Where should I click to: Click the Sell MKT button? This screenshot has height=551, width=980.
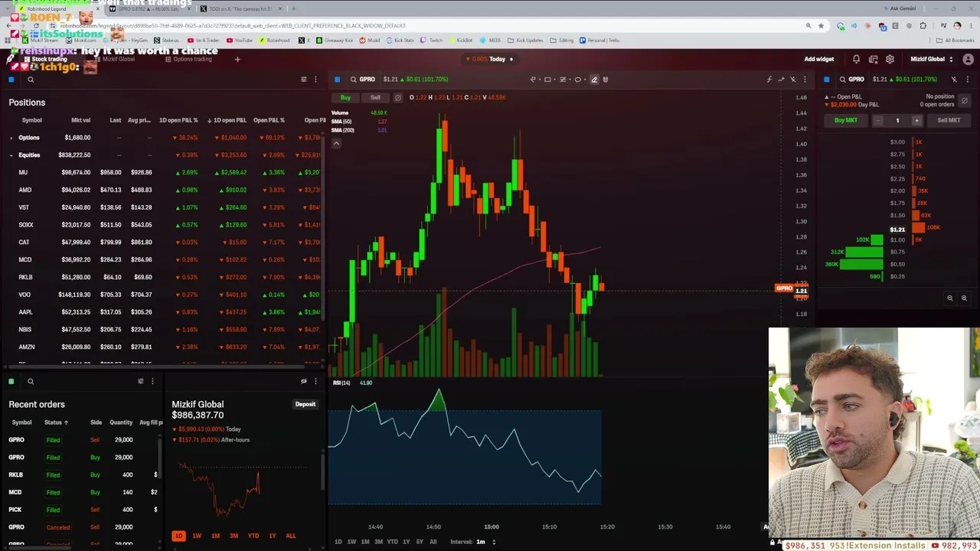tap(949, 120)
